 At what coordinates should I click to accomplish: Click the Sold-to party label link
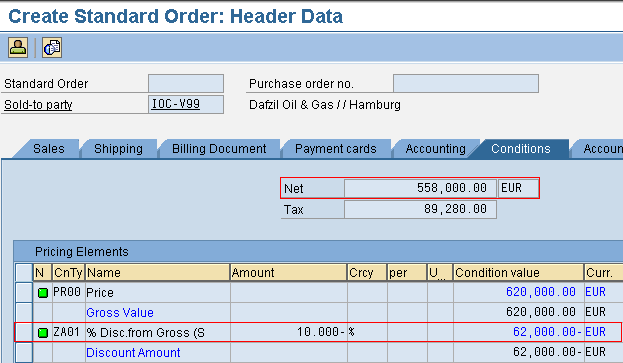coord(38,105)
